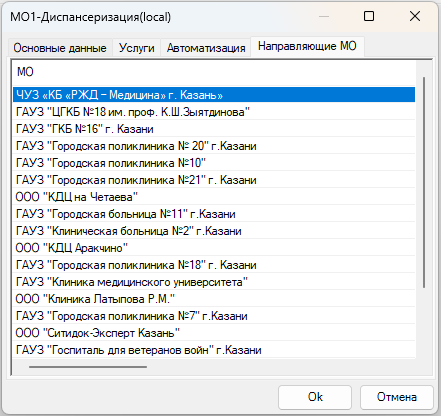Screen dimensions: 441x416
Task: Select ООО "КДЦ Аракчино" row
Action: [x=214, y=248]
